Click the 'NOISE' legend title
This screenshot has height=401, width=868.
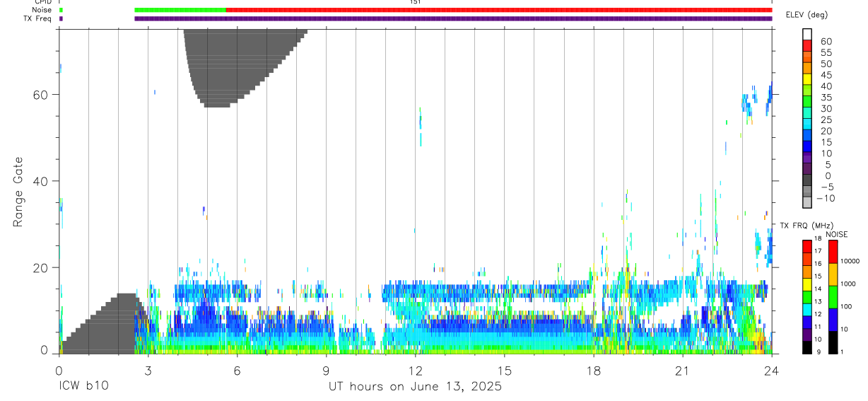pos(837,234)
